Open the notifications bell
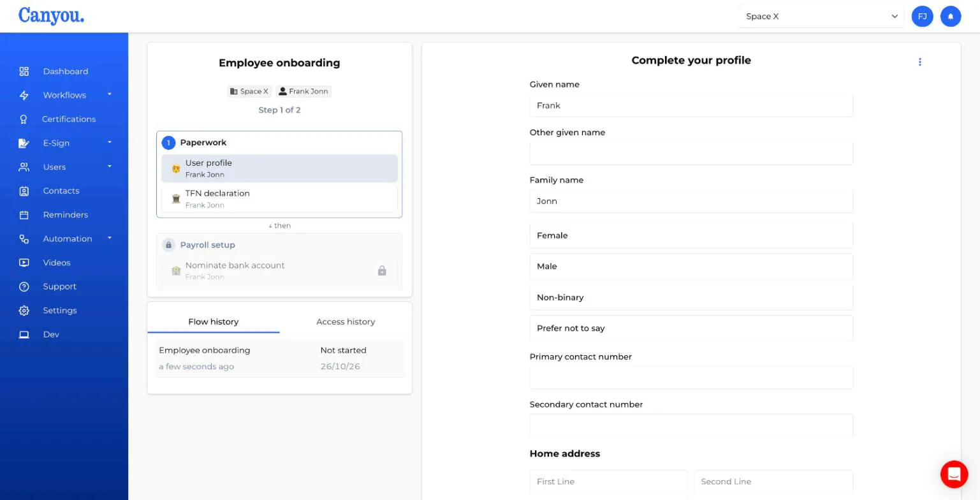Image resolution: width=980 pixels, height=500 pixels. point(951,17)
